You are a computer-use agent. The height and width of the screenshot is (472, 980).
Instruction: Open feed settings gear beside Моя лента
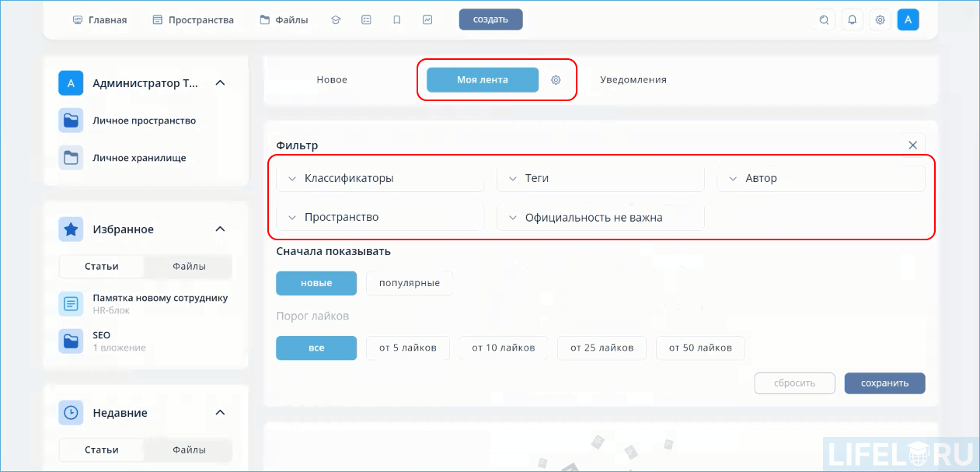(x=556, y=79)
